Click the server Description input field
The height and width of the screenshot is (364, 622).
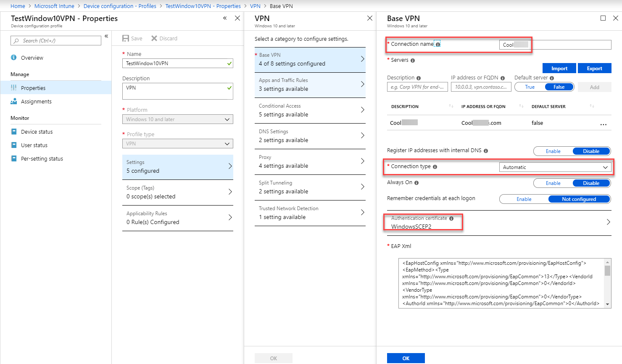point(417,87)
